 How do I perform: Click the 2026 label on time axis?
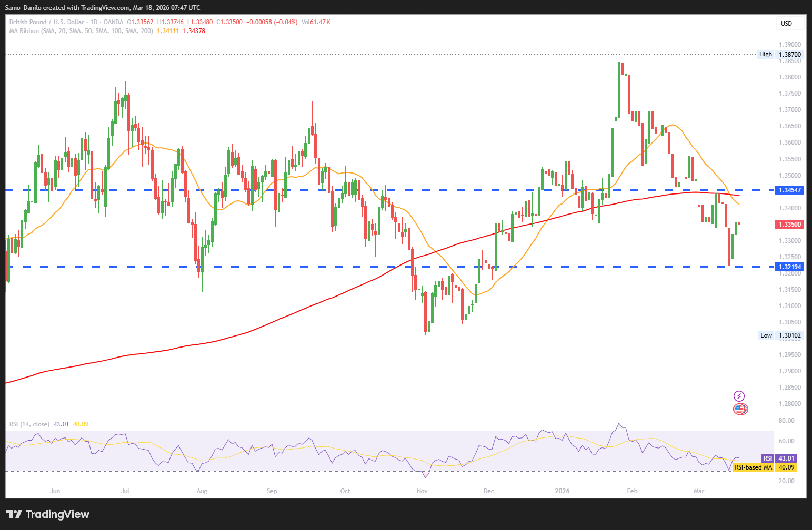[562, 491]
